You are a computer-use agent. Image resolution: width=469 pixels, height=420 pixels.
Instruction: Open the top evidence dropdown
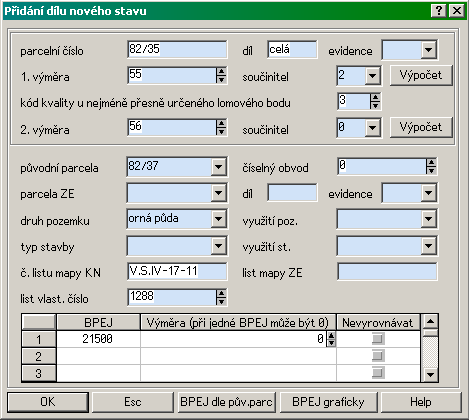[428, 50]
